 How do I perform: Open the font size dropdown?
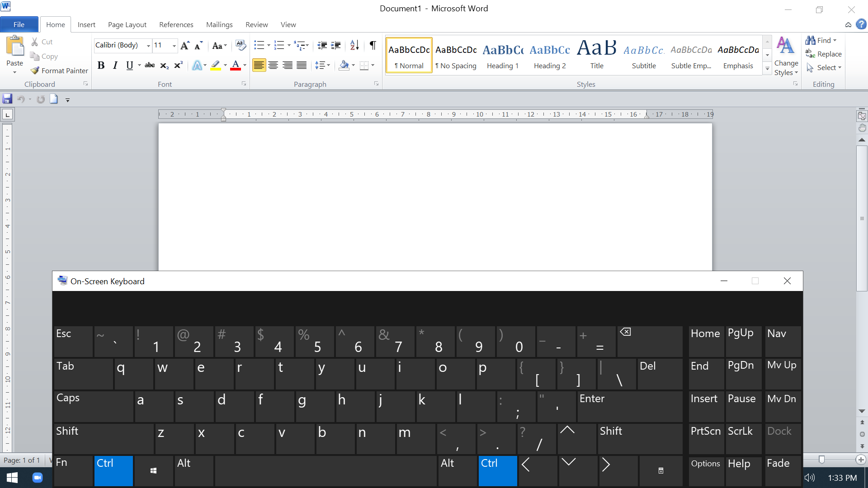(174, 46)
